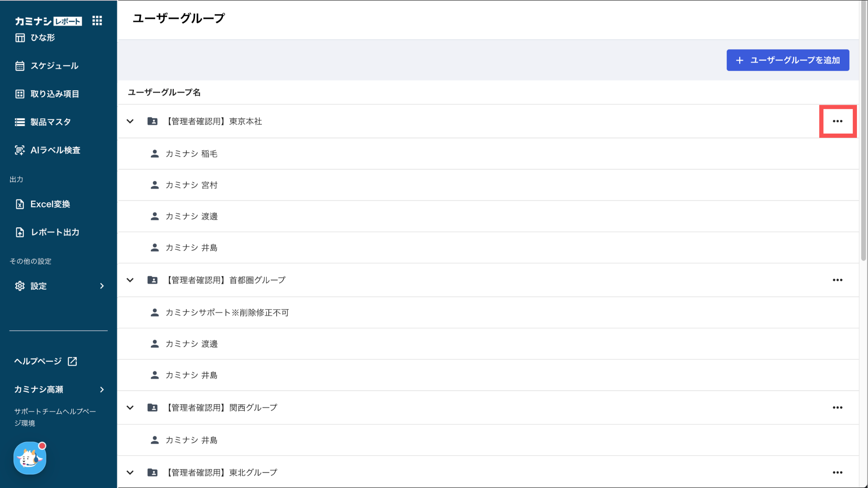Open the three-dot menu for 関西グループ

point(837,407)
